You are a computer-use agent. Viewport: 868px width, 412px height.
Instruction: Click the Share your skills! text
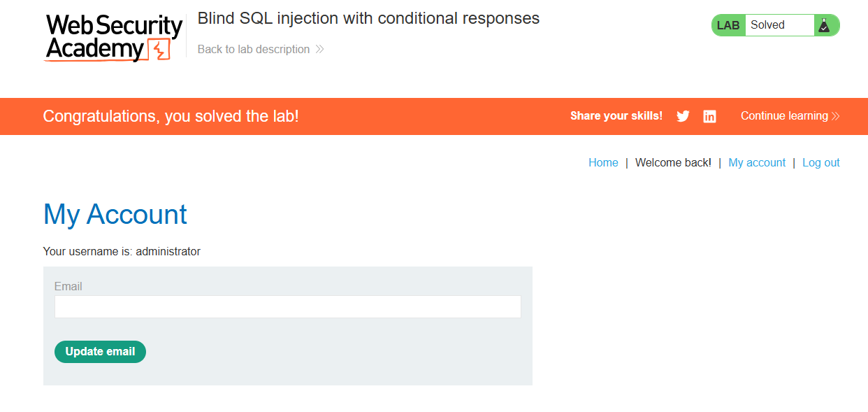(616, 116)
